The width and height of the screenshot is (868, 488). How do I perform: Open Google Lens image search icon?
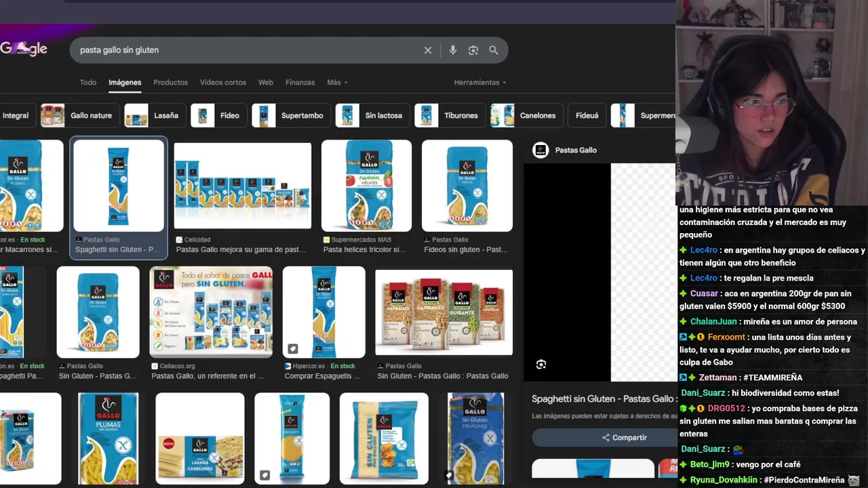click(x=473, y=50)
